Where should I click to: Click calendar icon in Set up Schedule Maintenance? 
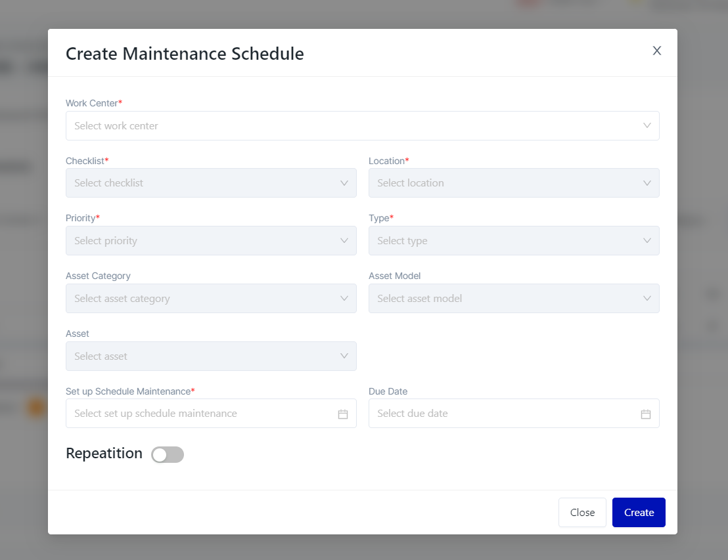342,414
